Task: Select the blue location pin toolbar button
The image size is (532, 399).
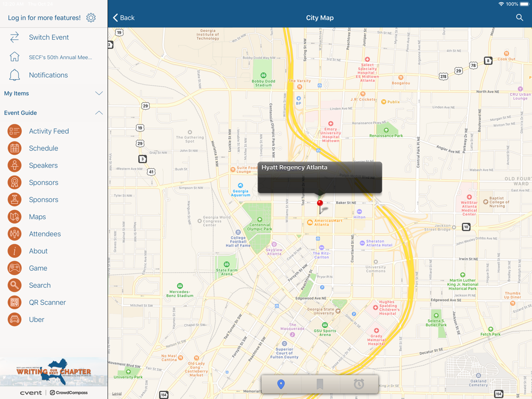Action: (x=281, y=384)
